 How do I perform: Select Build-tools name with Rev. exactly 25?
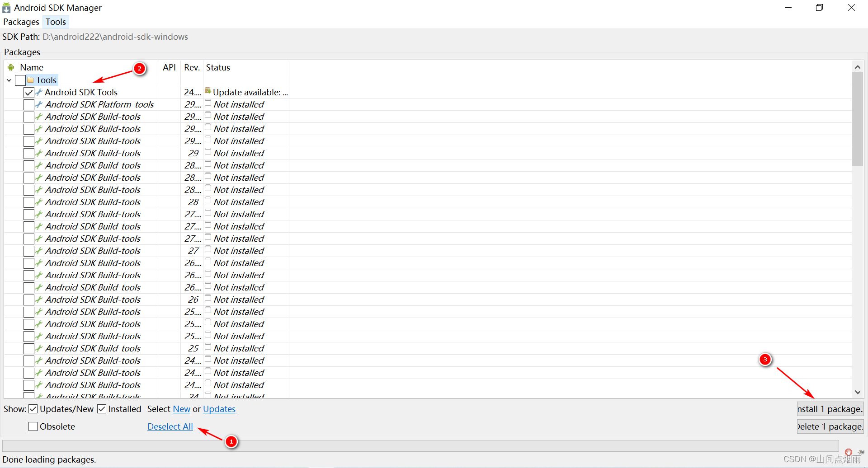93,348
